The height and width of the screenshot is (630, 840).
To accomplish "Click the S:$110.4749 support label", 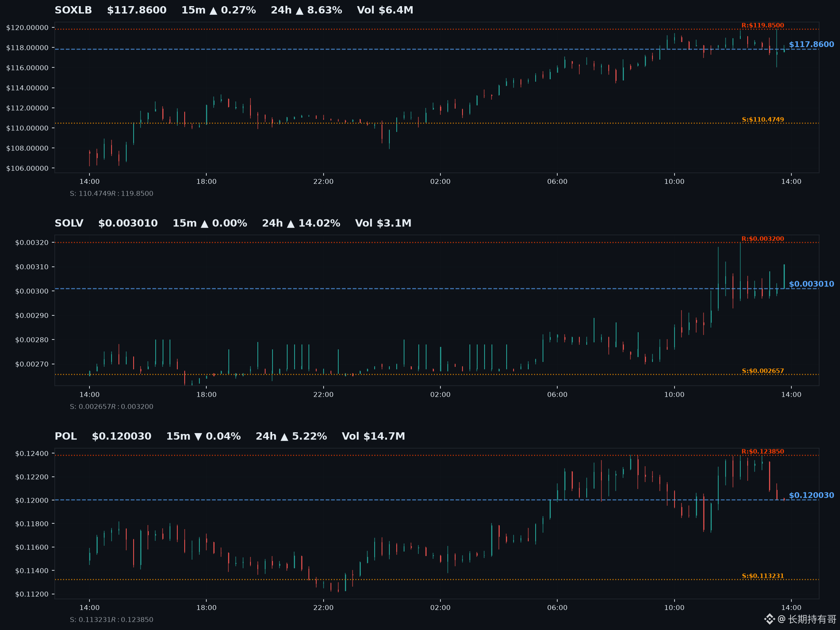I will tap(763, 120).
